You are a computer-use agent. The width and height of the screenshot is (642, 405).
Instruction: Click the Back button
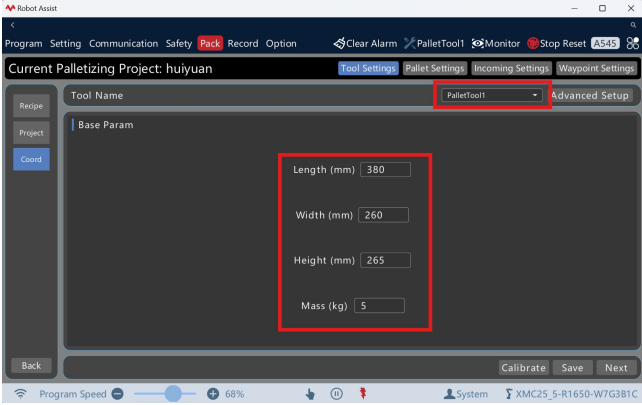pos(31,365)
